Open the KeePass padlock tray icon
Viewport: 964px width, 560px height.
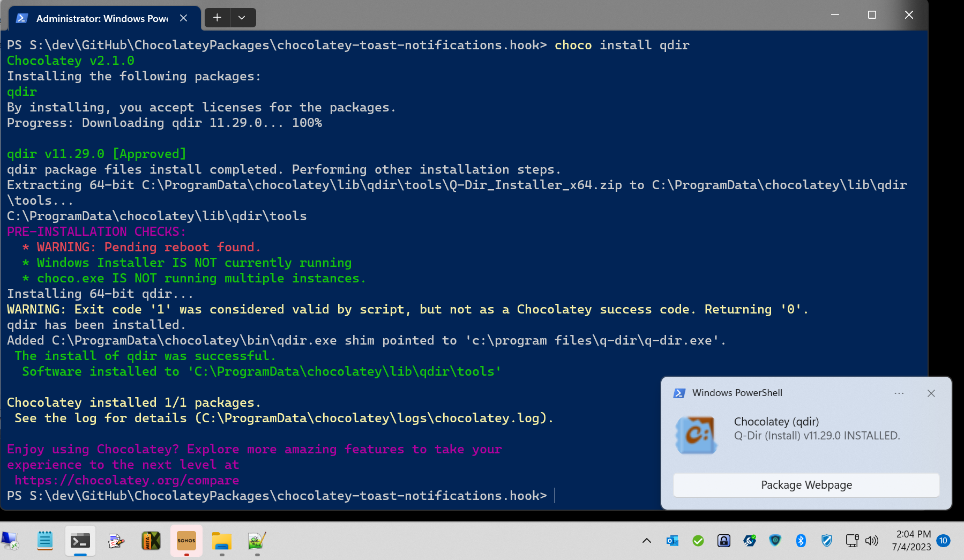(724, 541)
